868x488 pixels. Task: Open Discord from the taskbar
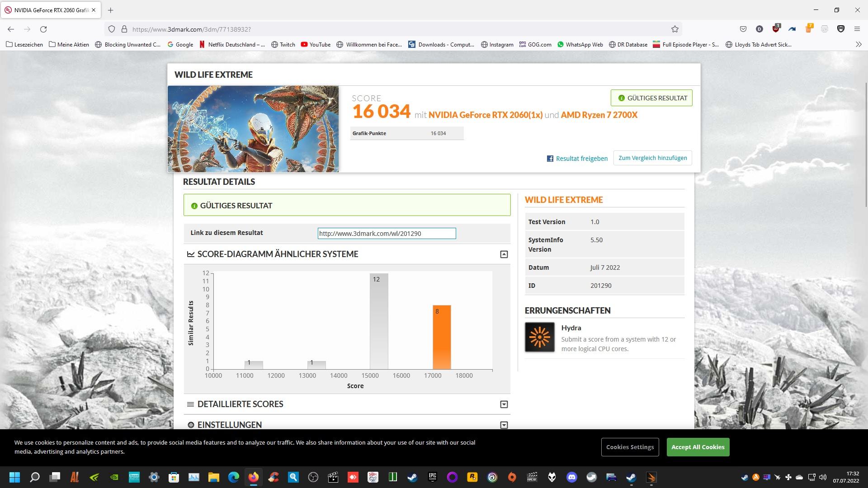(x=571, y=477)
